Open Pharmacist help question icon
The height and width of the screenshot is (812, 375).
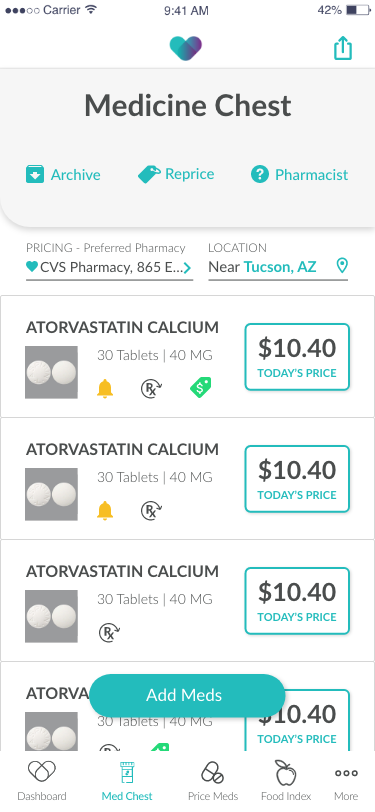click(260, 175)
